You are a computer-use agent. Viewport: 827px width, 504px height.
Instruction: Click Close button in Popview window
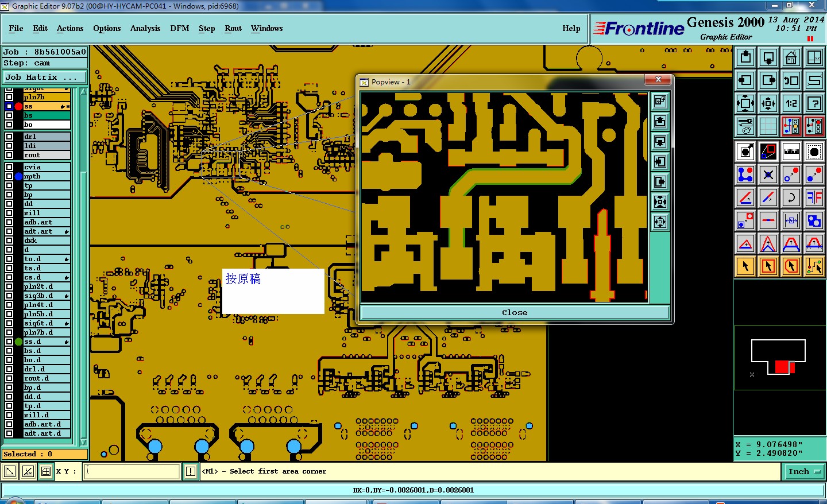515,312
